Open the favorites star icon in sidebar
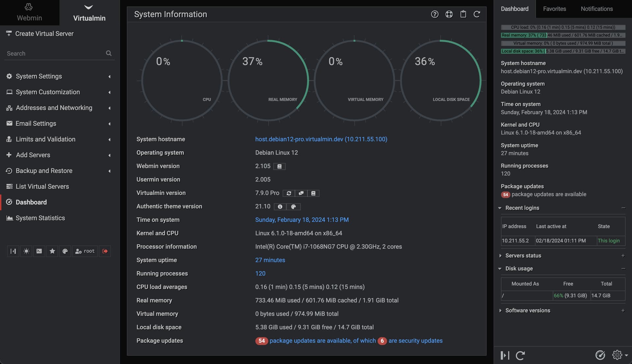 coord(52,251)
